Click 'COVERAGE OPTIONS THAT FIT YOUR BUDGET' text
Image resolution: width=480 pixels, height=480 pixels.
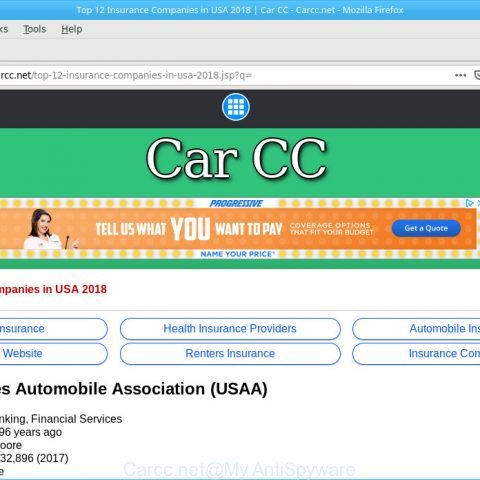pyautogui.click(x=332, y=229)
